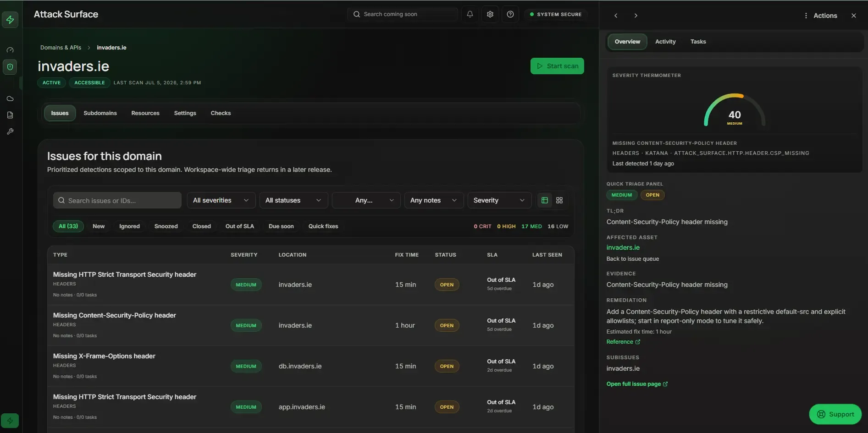Sort by the FIX TIME column header
Image resolution: width=868 pixels, height=433 pixels.
click(x=407, y=255)
